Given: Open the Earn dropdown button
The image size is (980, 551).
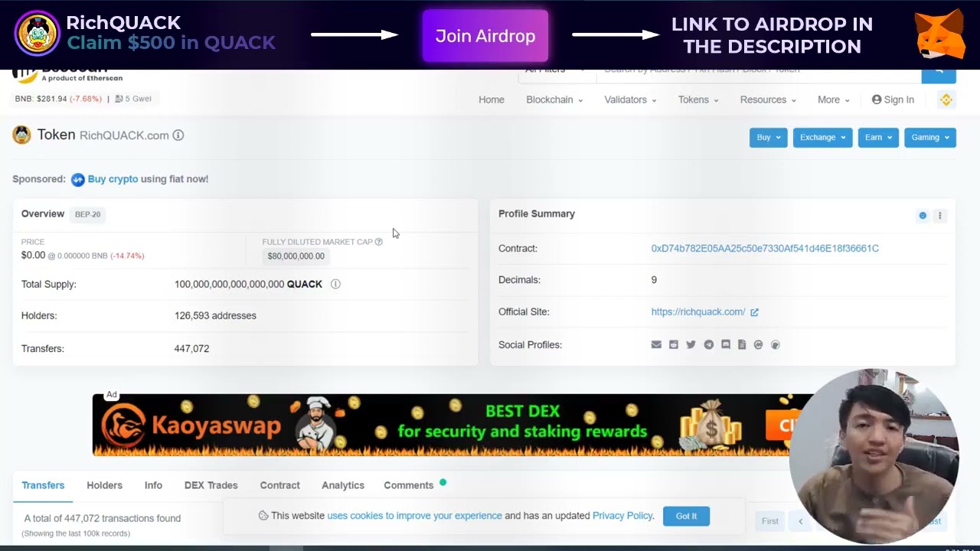Looking at the screenshot, I should click(878, 138).
